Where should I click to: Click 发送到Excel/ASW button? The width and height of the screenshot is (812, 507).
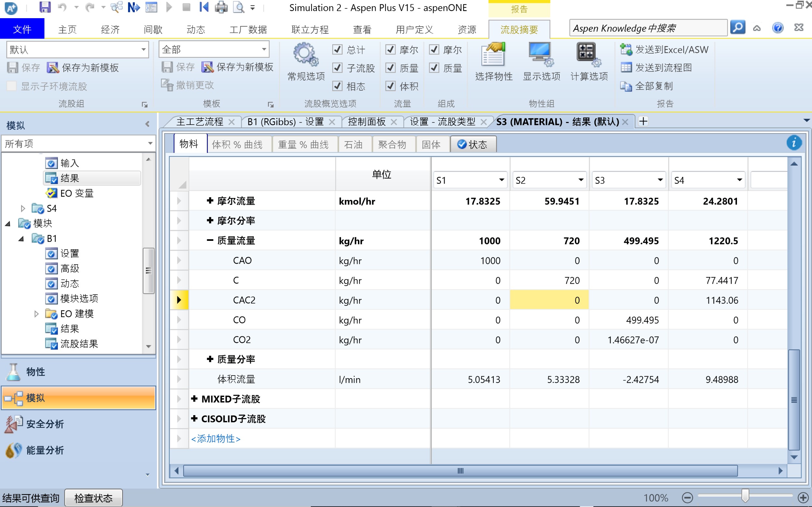coord(664,50)
